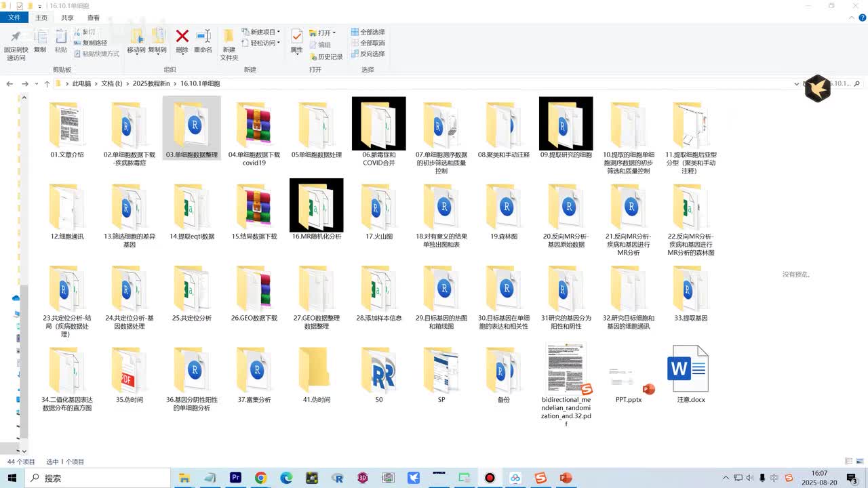Click the 33.提取基因 folder name
Viewport: 868px width, 488px height.
691,318
